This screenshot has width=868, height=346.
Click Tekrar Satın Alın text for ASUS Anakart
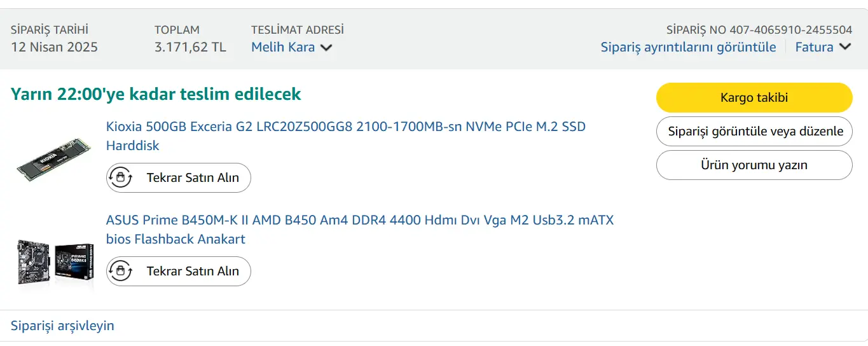[193, 271]
